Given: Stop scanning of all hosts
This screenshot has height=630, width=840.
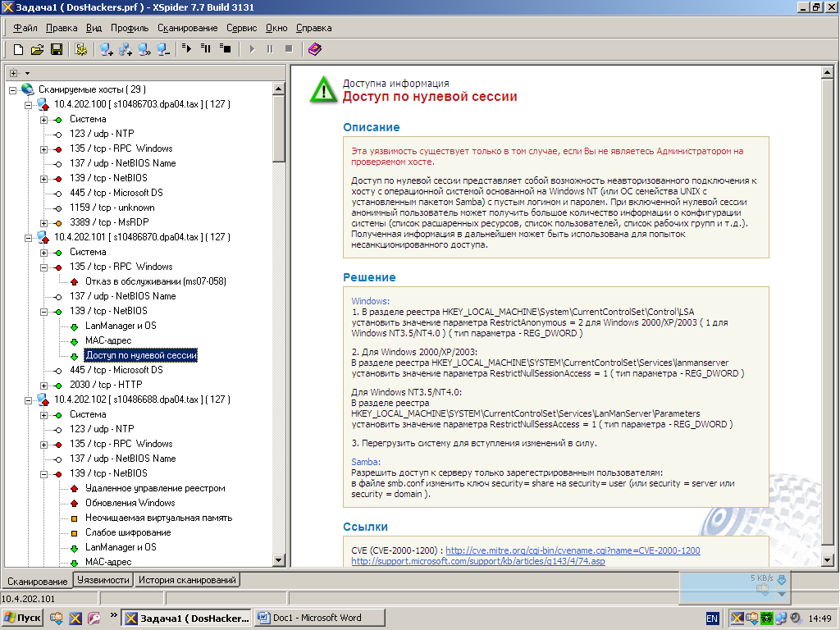Looking at the screenshot, I should click(x=225, y=49).
